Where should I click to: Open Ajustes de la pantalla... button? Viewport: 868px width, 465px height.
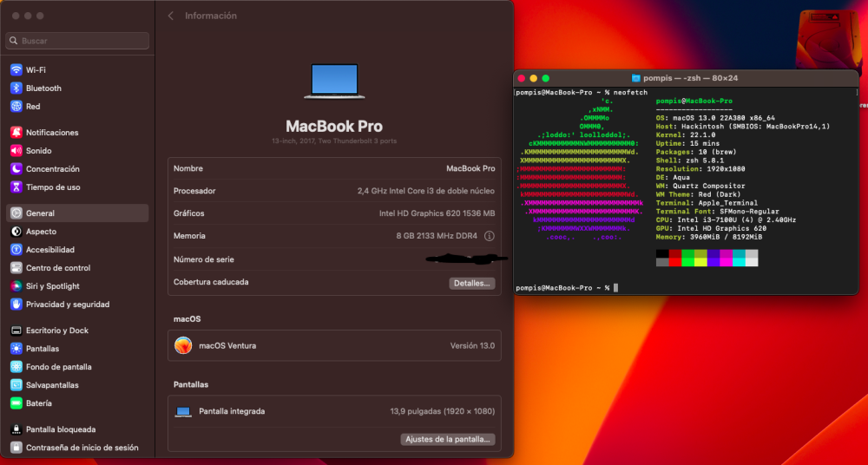(447, 440)
